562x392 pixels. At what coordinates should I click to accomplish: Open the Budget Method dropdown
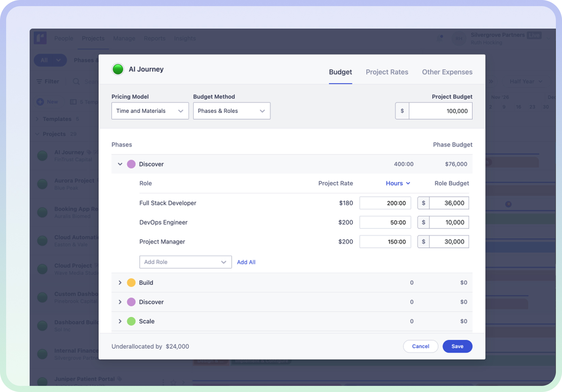coord(232,111)
